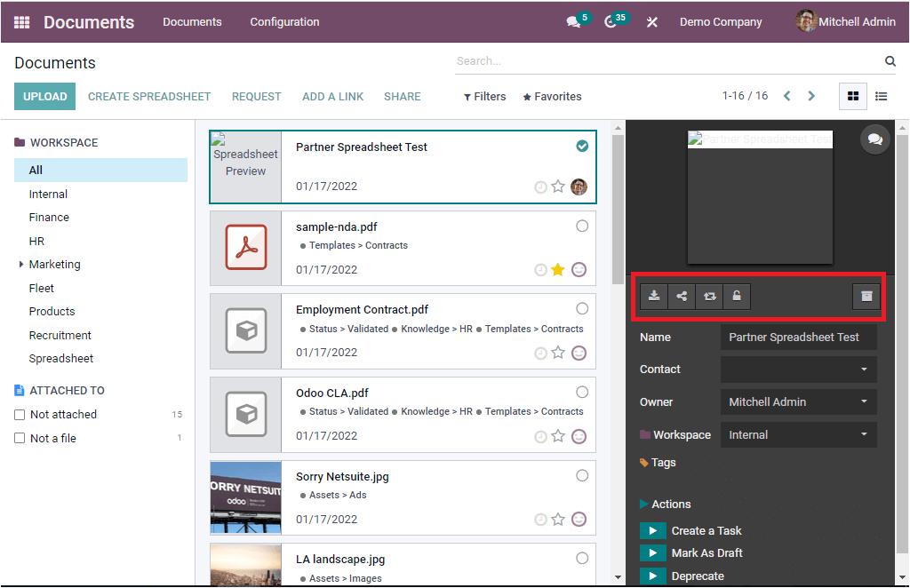The height and width of the screenshot is (588, 910).
Task: Go to next page arrow
Action: (811, 96)
